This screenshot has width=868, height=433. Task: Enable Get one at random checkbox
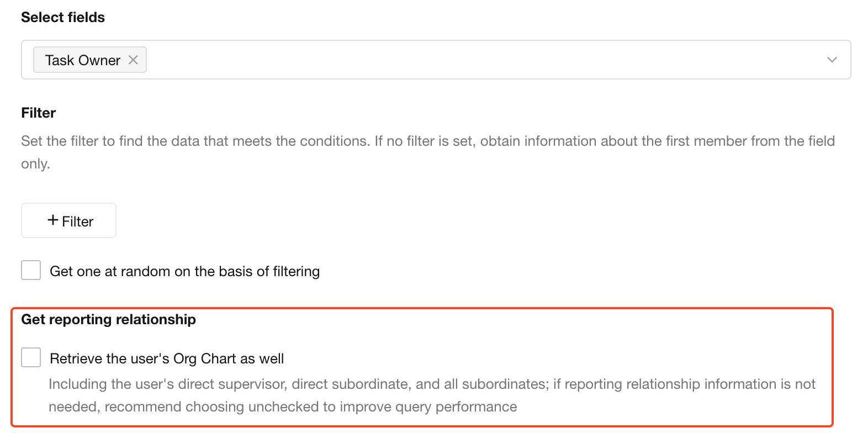click(31, 270)
